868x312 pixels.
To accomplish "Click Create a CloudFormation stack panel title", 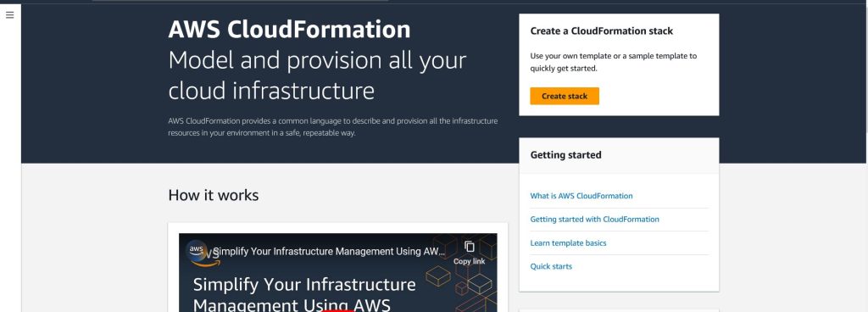I will [601, 31].
